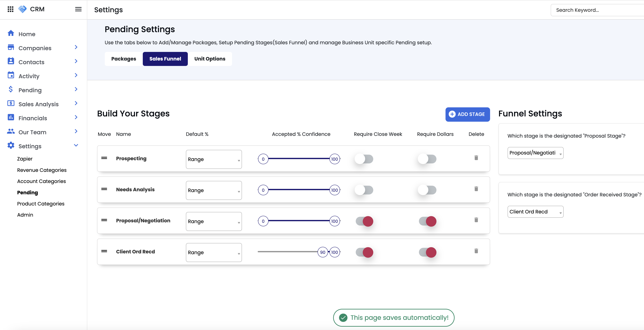Viewport: 644px width, 330px height.
Task: Click Client Ord Recd slider's 90 handle
Action: click(x=323, y=252)
